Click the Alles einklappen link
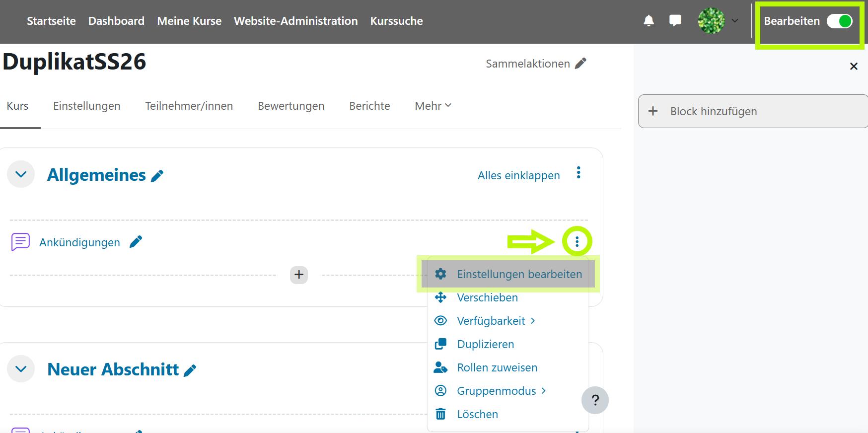 click(518, 175)
